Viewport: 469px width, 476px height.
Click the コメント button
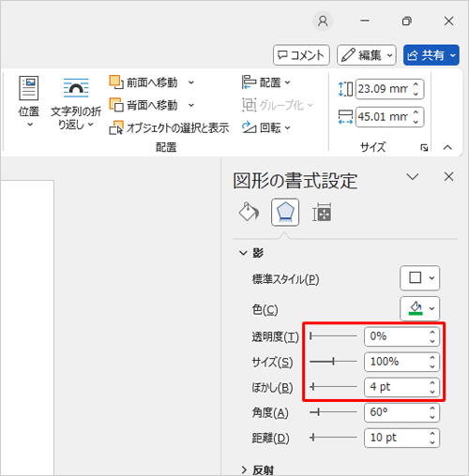point(301,55)
